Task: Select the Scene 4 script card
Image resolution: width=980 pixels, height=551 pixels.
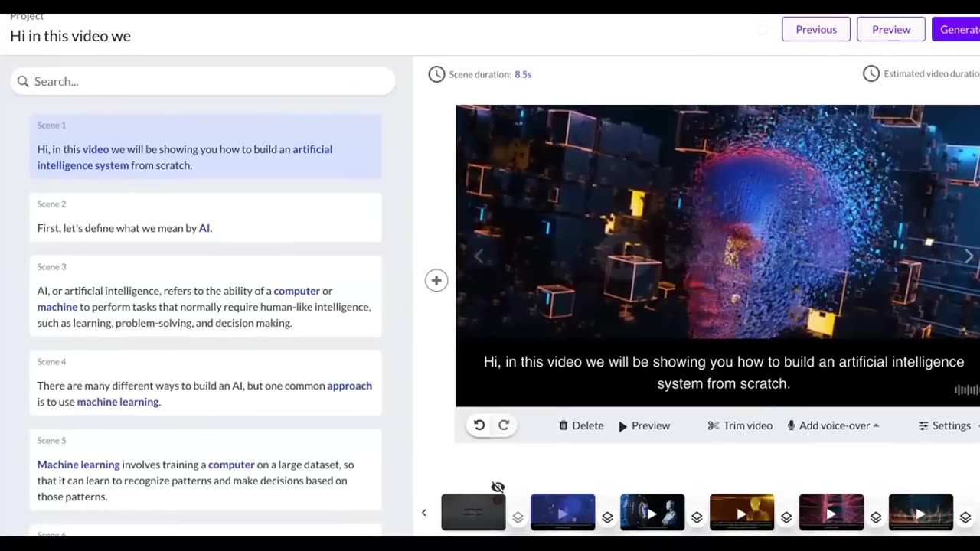Action: coord(205,383)
